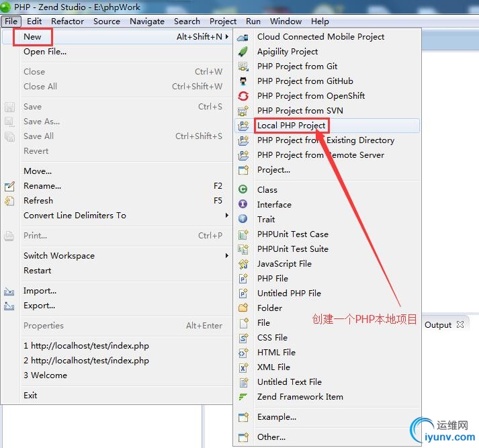
Task: Select File entry in New submenu
Action: click(x=327, y=323)
